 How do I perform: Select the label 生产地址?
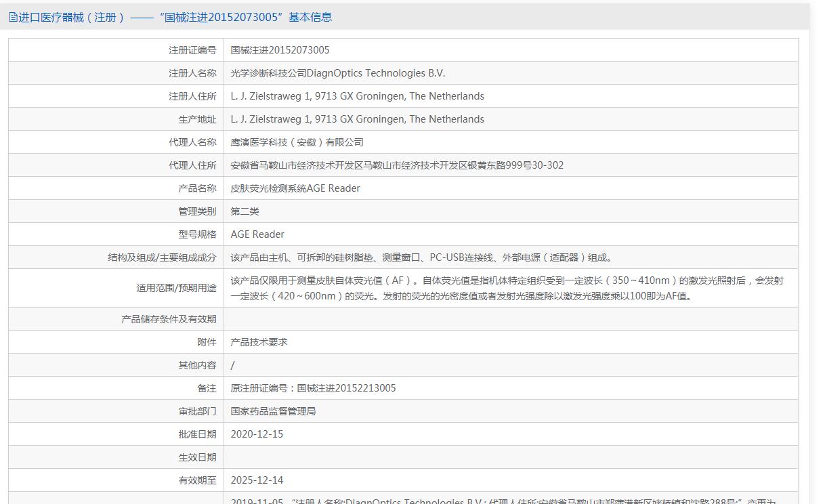point(197,119)
